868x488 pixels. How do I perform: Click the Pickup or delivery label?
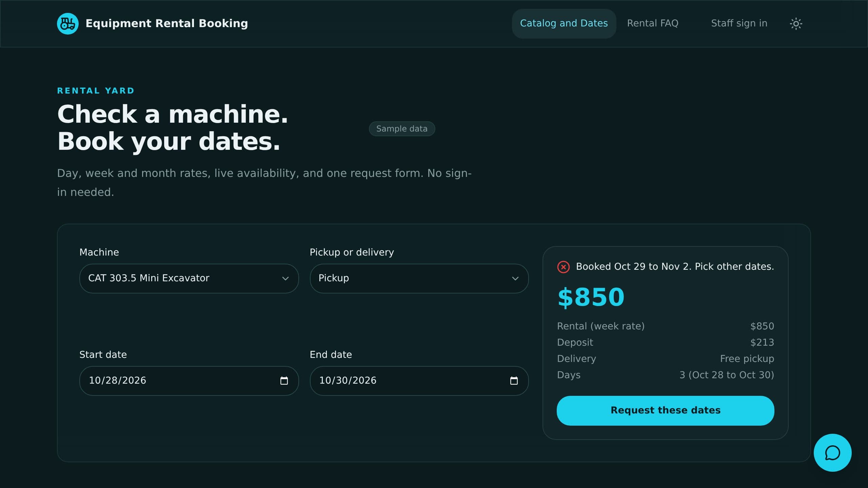[352, 252]
